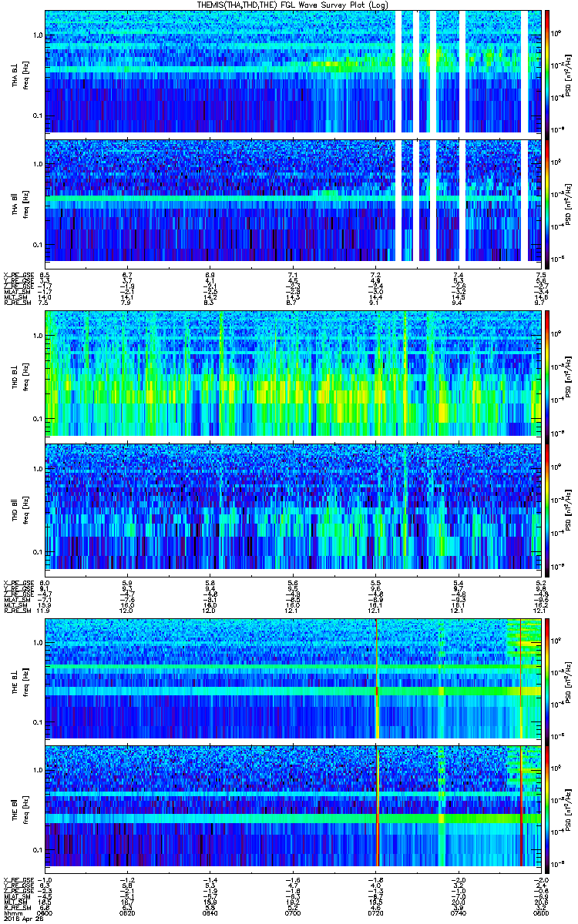This screenshot has height=924, width=578.
Task: Click the 0.1 frequency tick on THD B∥ axis
Action: tap(37, 552)
